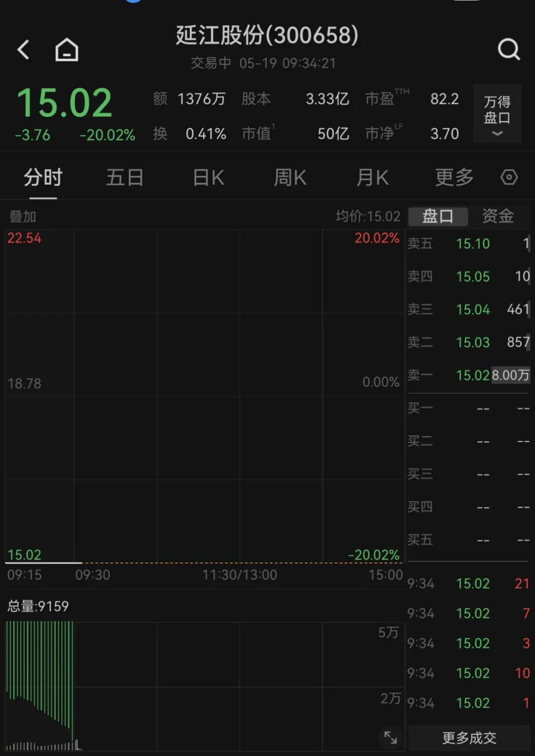Image resolution: width=535 pixels, height=756 pixels.
Task: Switch to the 分时 chart tab
Action: tap(43, 177)
